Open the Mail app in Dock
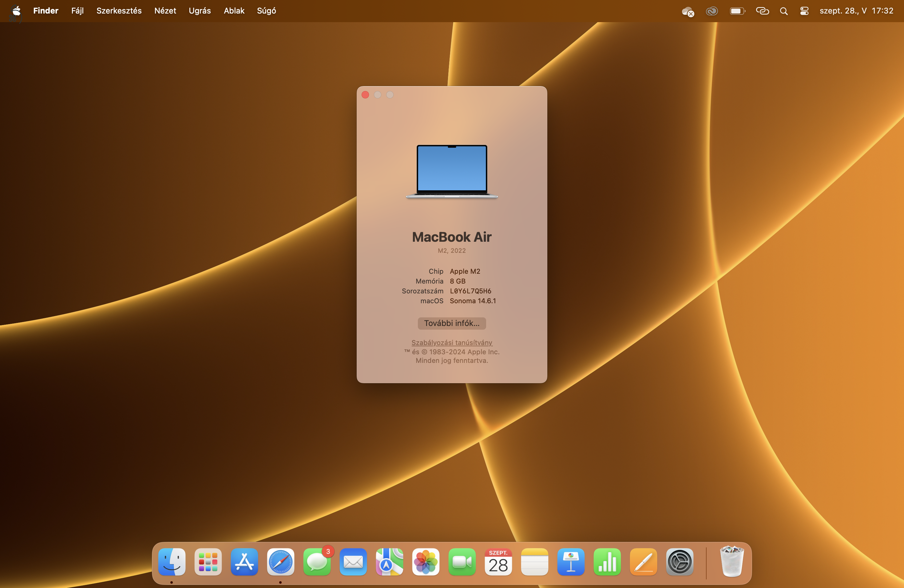Screen dimensions: 904x588 [x=353, y=562]
